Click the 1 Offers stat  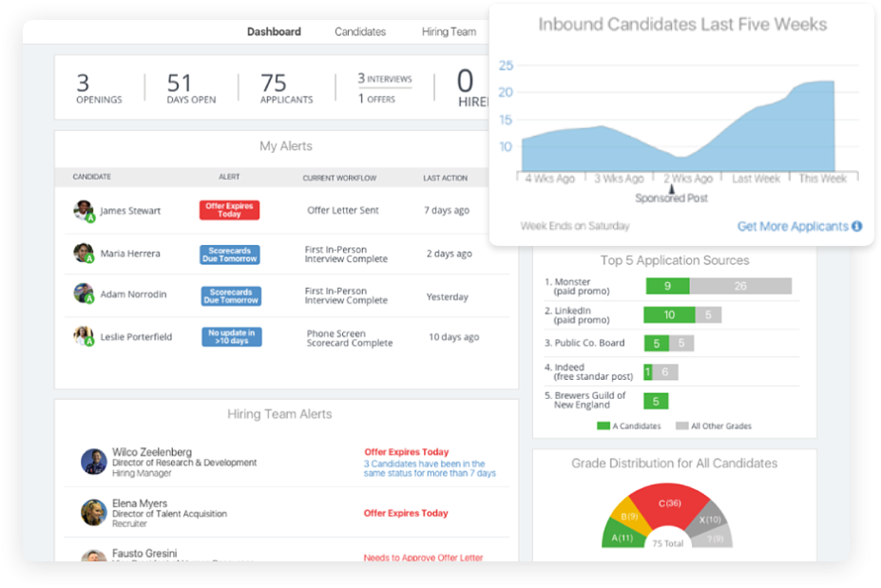(x=376, y=99)
